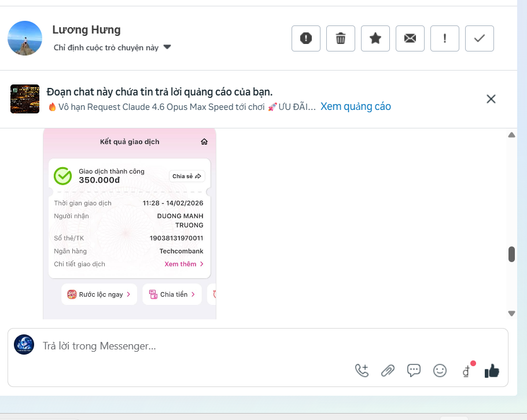Attach a file using paperclip icon
Image resolution: width=527 pixels, height=420 pixels.
click(388, 371)
